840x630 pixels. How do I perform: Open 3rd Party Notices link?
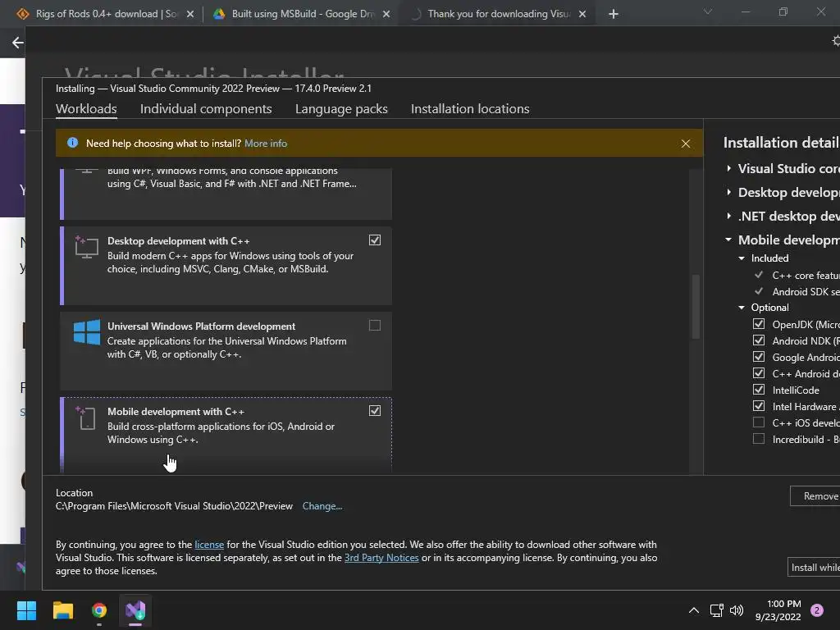click(x=381, y=558)
